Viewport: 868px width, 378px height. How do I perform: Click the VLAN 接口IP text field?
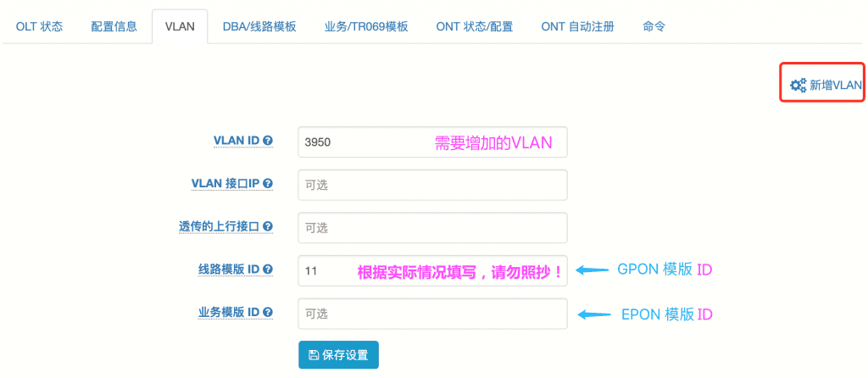[x=432, y=185]
